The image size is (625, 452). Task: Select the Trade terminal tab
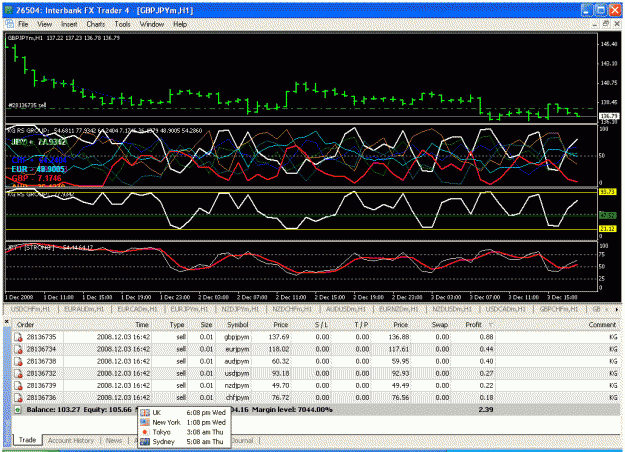pos(27,440)
